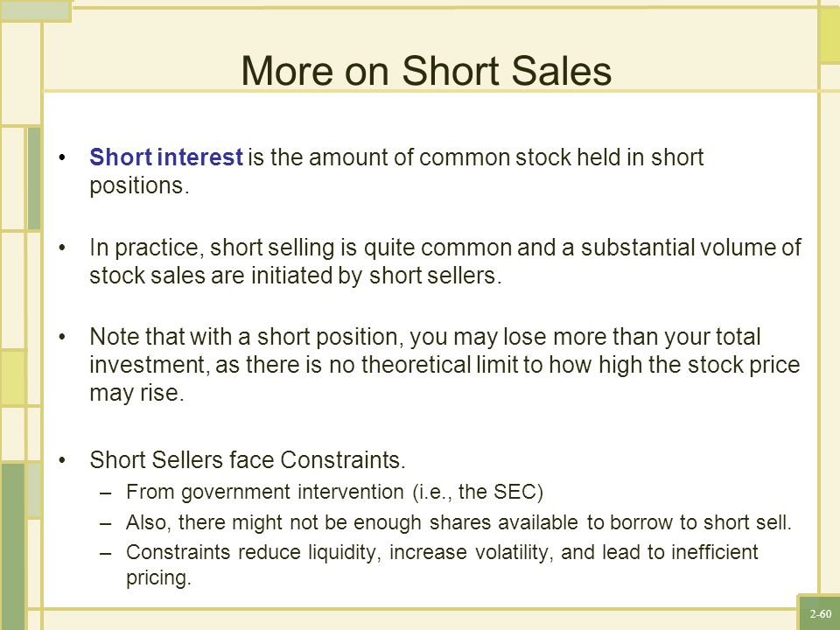This screenshot has height=630, width=840.
Task: Click the yellow square on left border
Action: click(x=13, y=377)
